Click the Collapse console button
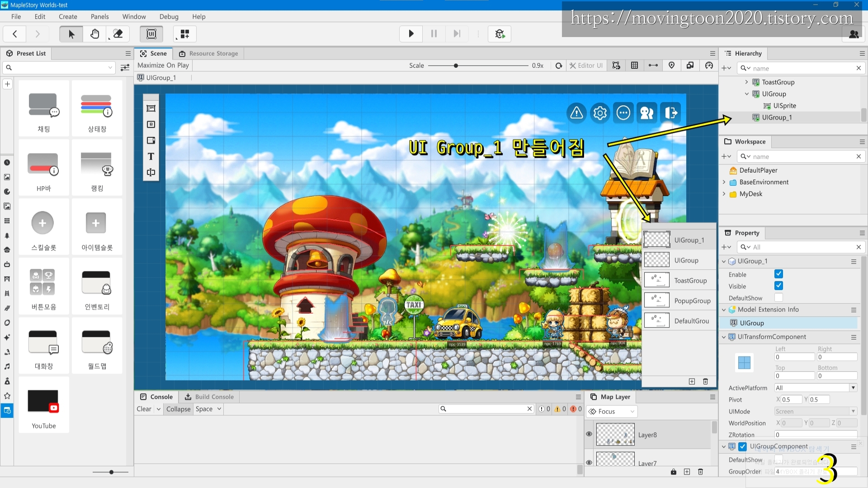Screen dimensions: 868x488 point(178,409)
